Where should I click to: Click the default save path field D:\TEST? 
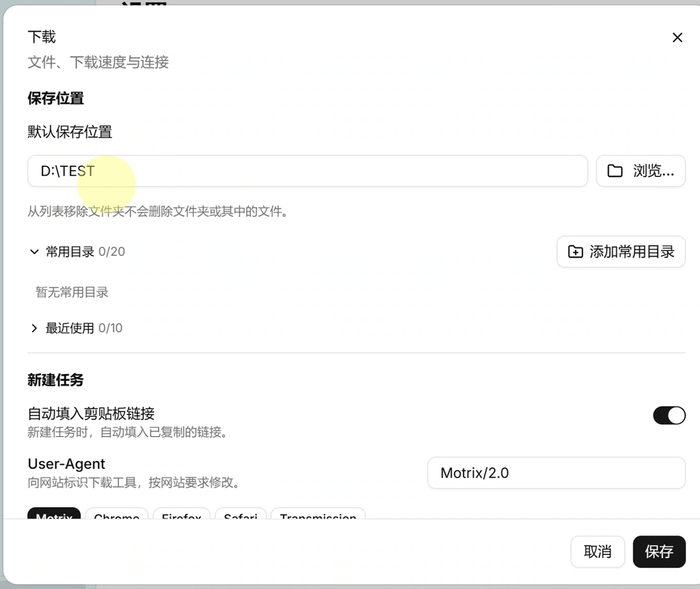[307, 171]
